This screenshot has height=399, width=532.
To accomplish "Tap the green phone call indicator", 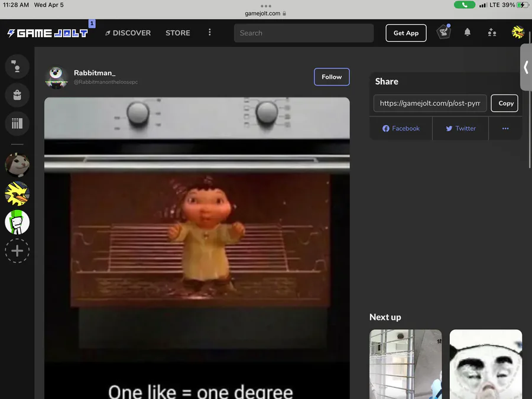I will 465,5.
